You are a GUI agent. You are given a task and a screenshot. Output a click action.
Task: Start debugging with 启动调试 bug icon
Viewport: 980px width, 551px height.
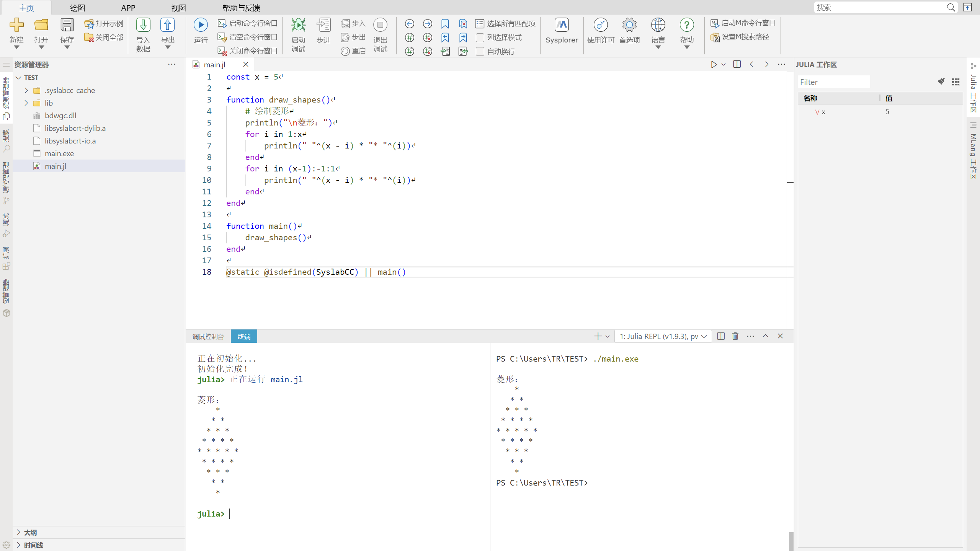coord(298,25)
